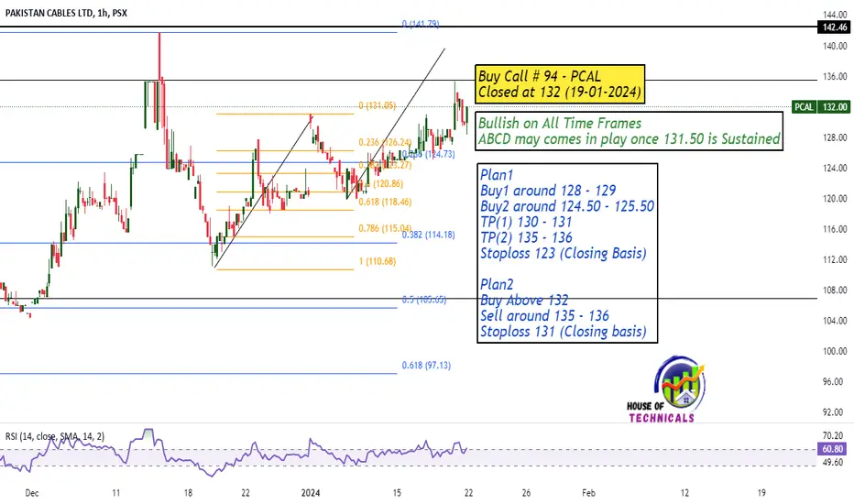Click the Plan2 heading text

tap(497, 284)
